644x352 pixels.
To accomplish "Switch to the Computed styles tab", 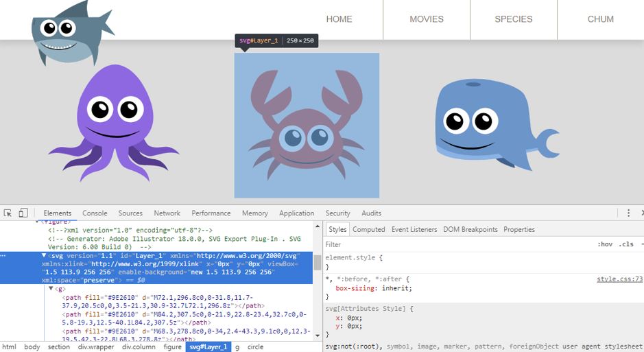I will tap(368, 229).
